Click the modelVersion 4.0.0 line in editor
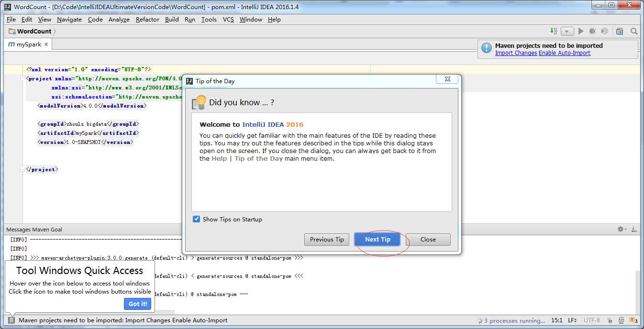Viewport: 644px width, 329px height. tap(92, 106)
